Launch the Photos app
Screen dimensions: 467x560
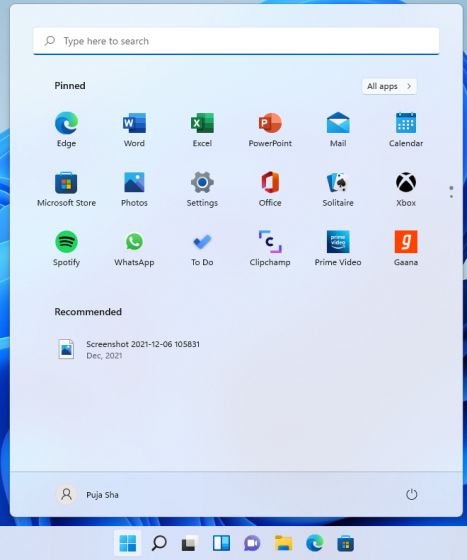(x=134, y=189)
